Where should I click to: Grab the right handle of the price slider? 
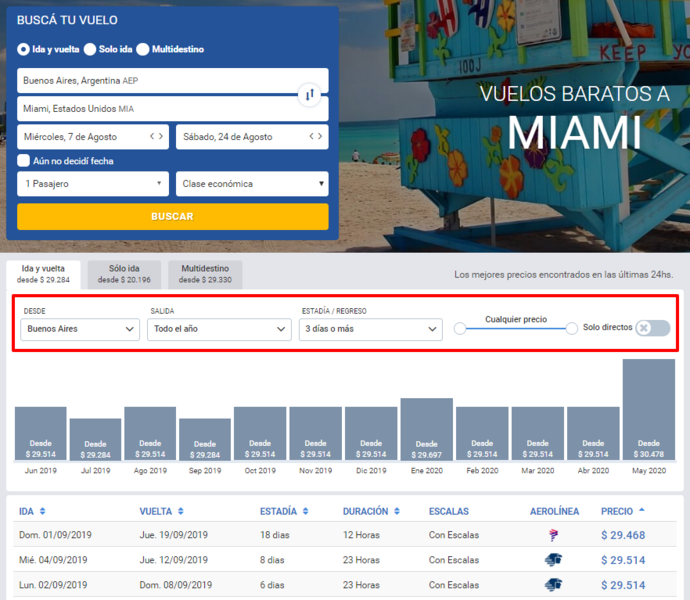click(572, 328)
